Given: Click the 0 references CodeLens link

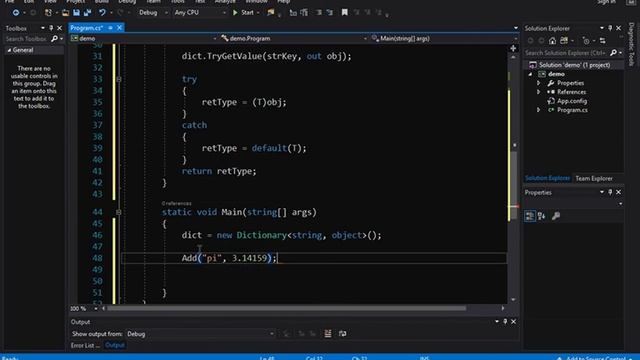Looking at the screenshot, I should click(x=176, y=203).
